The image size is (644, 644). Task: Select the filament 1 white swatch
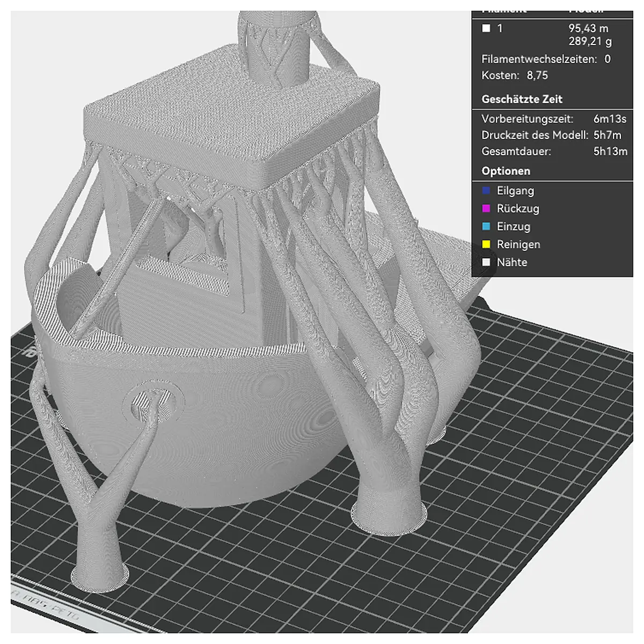point(486,28)
